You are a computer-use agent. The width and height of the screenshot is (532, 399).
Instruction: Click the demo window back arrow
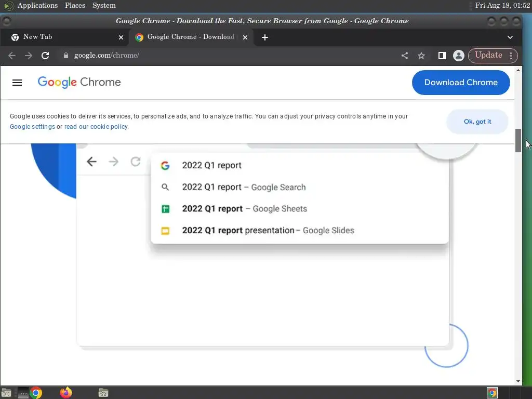(x=91, y=162)
